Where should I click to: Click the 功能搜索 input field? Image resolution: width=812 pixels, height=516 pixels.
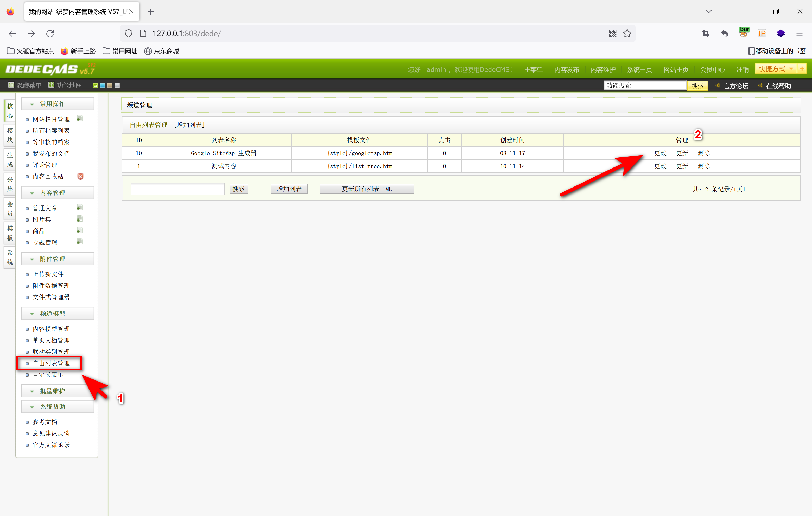click(645, 86)
